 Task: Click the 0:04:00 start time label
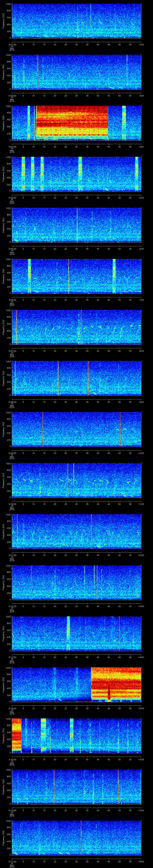tap(12, 198)
